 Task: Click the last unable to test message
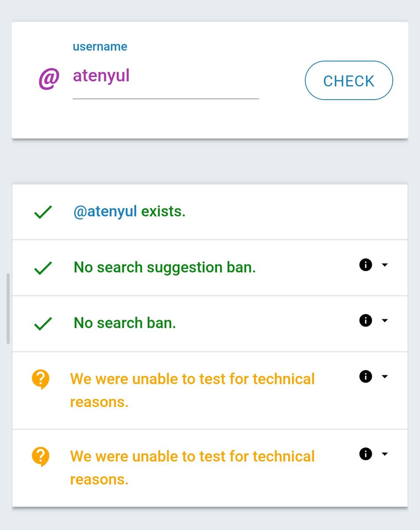pyautogui.click(x=192, y=467)
